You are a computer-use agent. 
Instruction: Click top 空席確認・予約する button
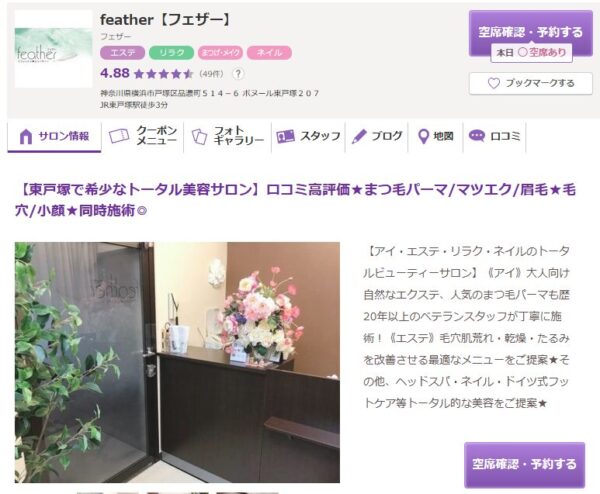click(x=531, y=33)
